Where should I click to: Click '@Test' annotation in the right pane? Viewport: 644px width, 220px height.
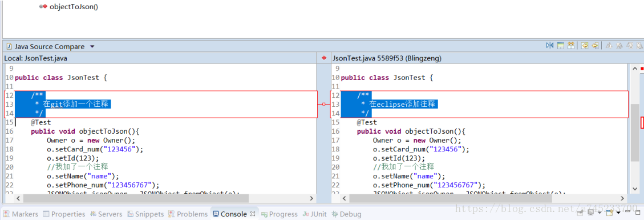point(367,122)
